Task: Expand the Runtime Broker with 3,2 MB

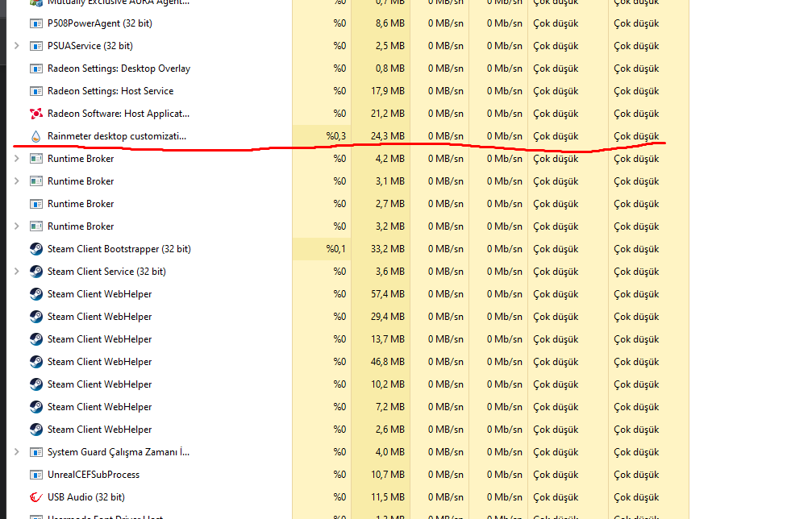Action: (x=17, y=226)
